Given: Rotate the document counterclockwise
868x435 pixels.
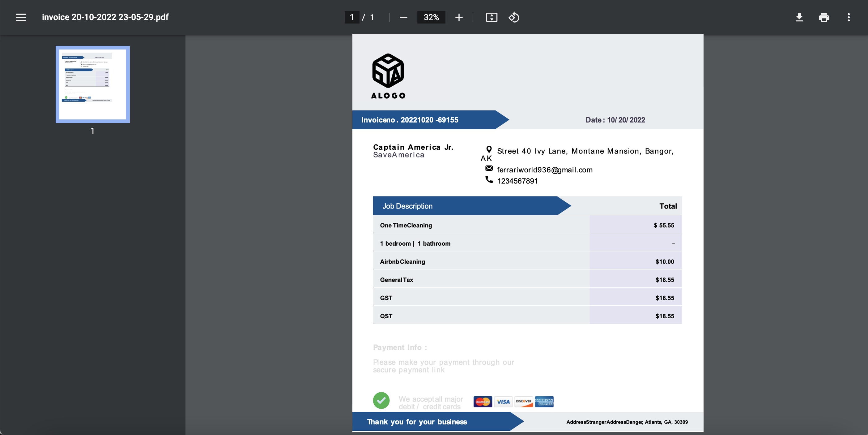Looking at the screenshot, I should point(513,17).
